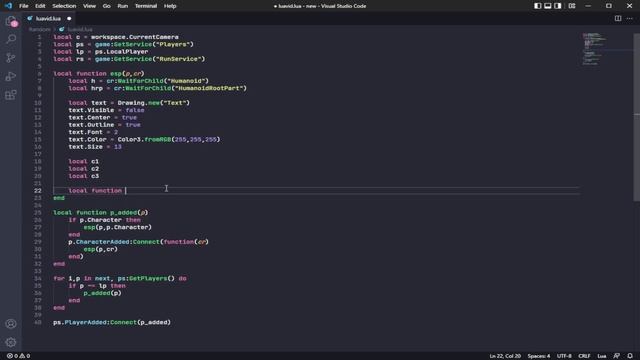The width and height of the screenshot is (640, 360).
Task: Click the VS Code logo icon
Action: (8, 6)
